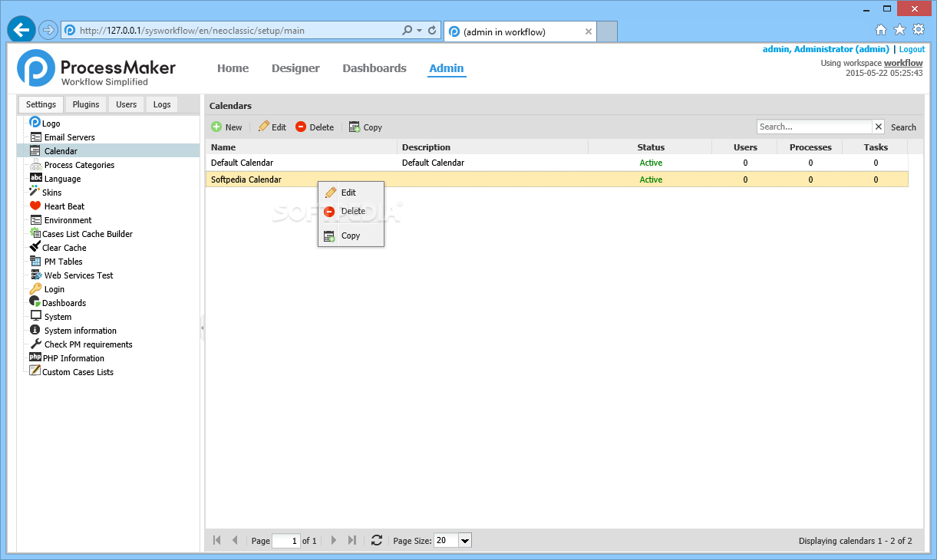Select the Settings tab
The height and width of the screenshot is (560, 937).
[x=41, y=104]
